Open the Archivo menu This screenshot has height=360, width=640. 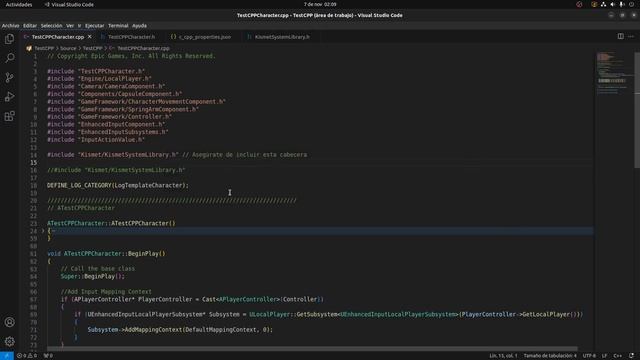pyautogui.click(x=10, y=26)
